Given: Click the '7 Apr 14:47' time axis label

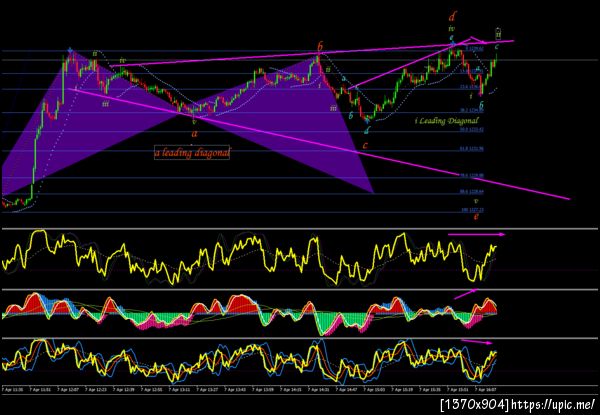Looking at the screenshot, I should (x=347, y=389).
